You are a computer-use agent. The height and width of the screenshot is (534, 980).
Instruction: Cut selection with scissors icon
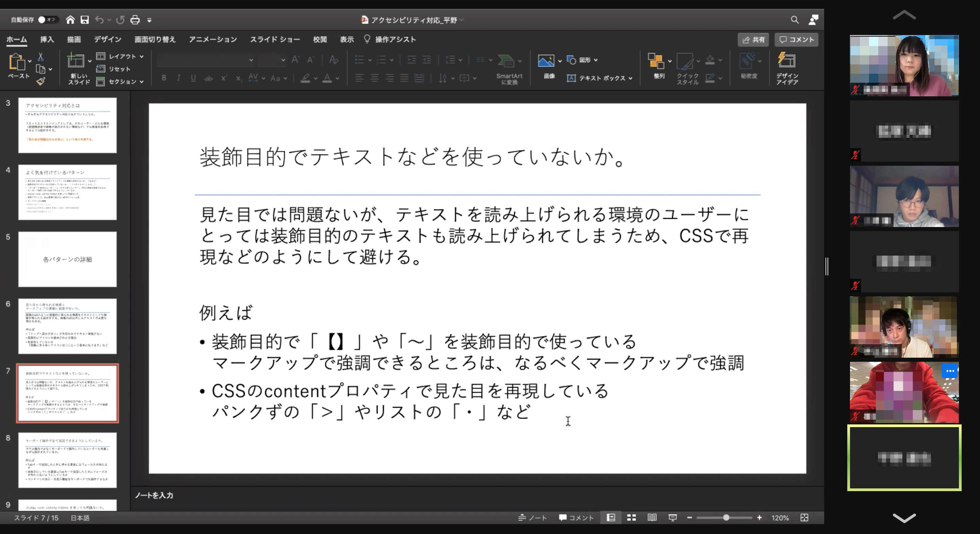40,57
